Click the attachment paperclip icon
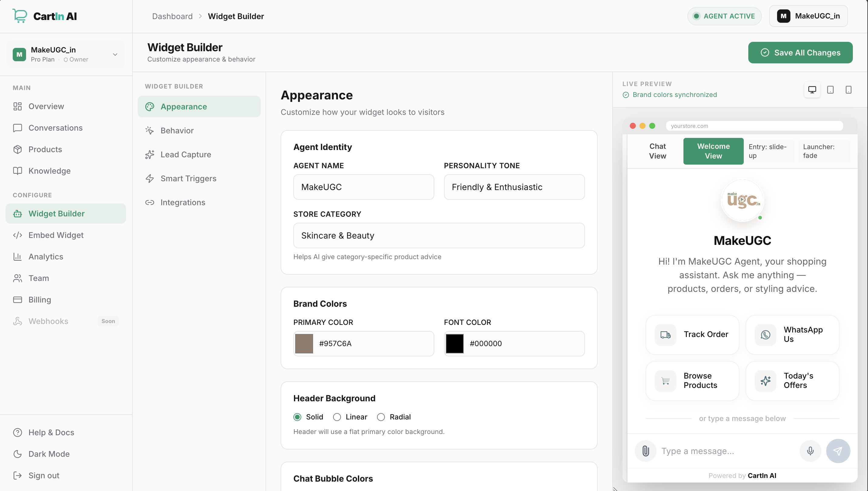The width and height of the screenshot is (868, 491). point(646,451)
